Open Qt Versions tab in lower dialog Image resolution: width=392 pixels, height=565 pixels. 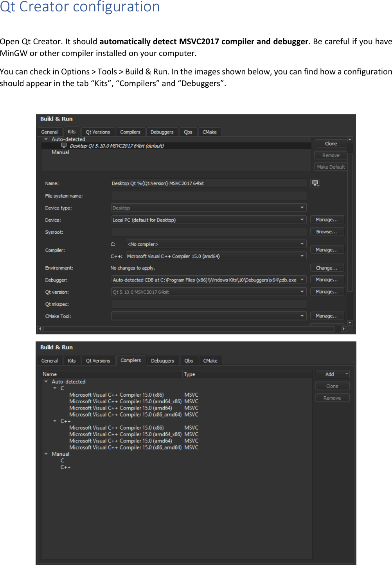click(x=98, y=361)
